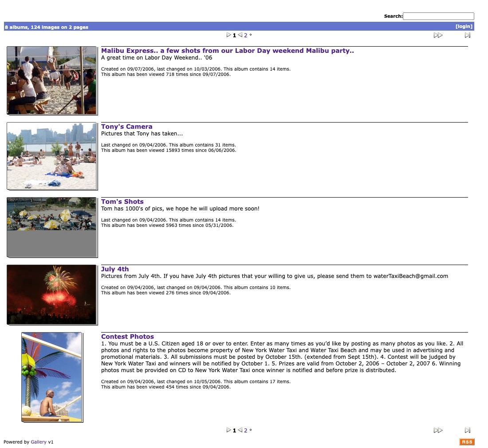Click the next page double-arrow icon below the albums
The width and height of the screenshot is (488, 448).
tap(438, 430)
